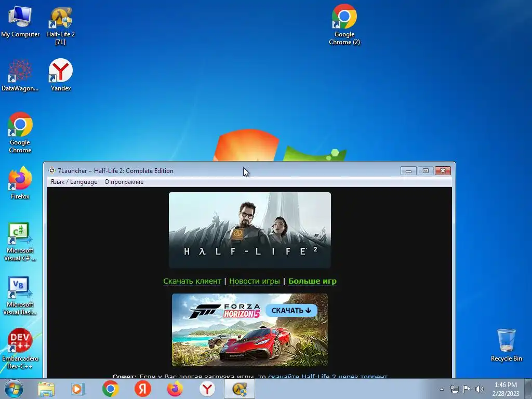Open Action Center flag icon

click(x=467, y=389)
